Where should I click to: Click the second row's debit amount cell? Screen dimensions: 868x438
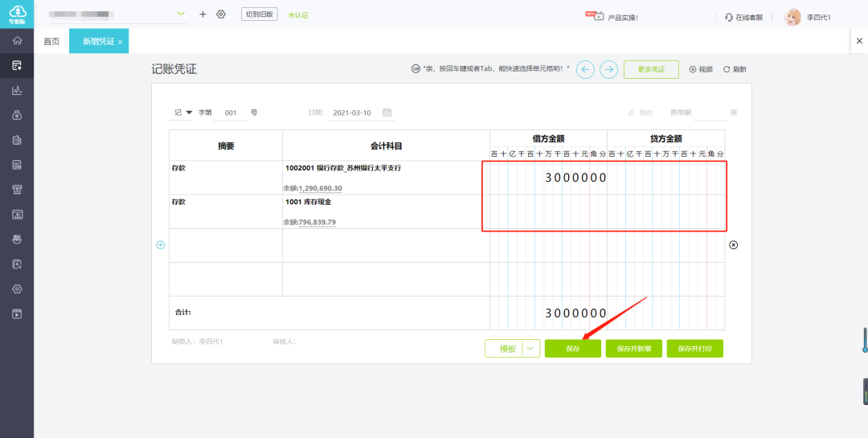pyautogui.click(x=548, y=211)
